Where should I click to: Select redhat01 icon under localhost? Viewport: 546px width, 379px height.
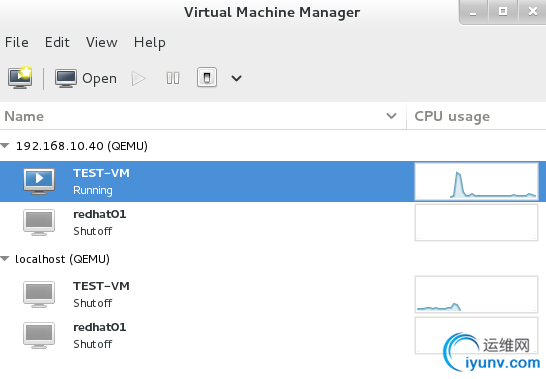pos(39,335)
